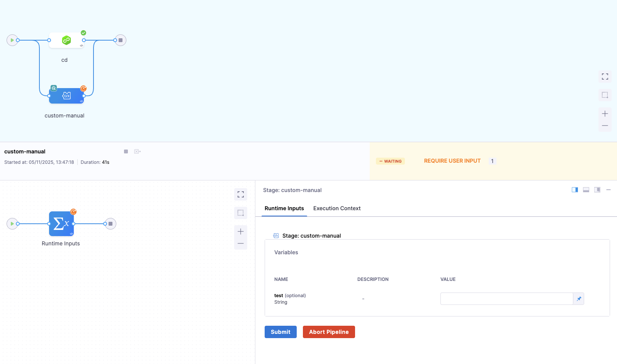Zoom in on the step graph canvas
The image size is (617, 364).
[x=241, y=231]
